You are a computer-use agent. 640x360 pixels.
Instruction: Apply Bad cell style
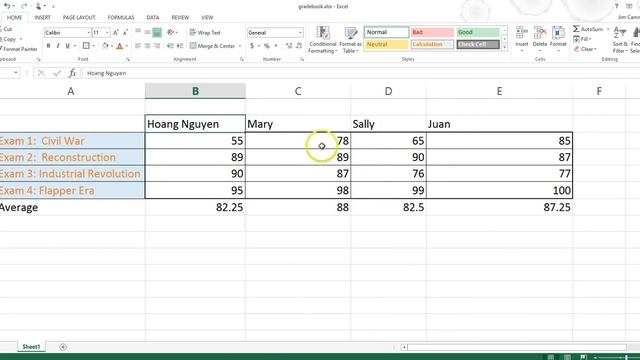432,32
